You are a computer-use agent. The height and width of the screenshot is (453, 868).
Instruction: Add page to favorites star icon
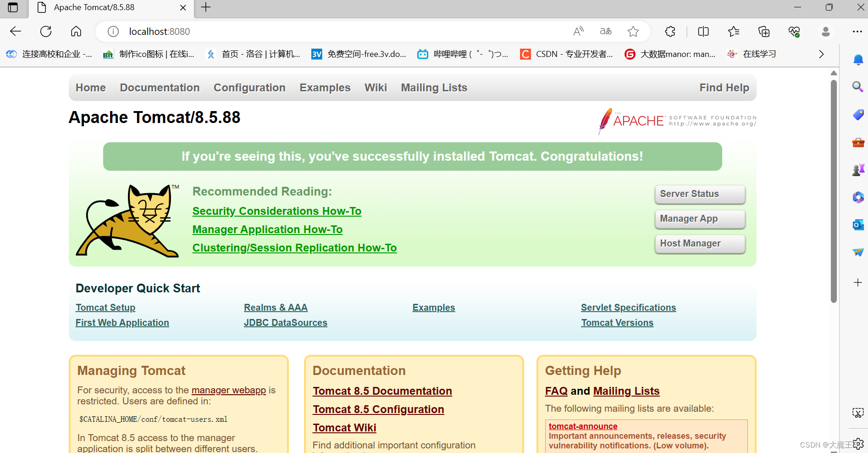tap(633, 31)
